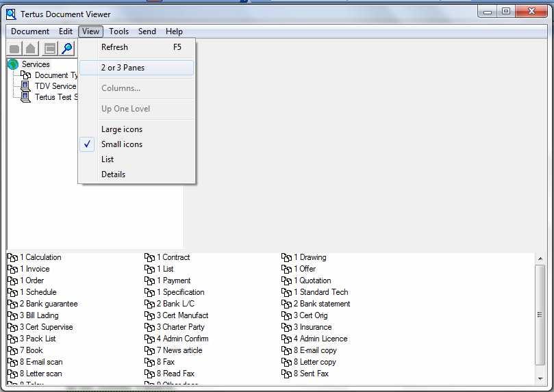The width and height of the screenshot is (554, 392).
Task: Click the Tertus Test computer icon
Action: click(25, 97)
